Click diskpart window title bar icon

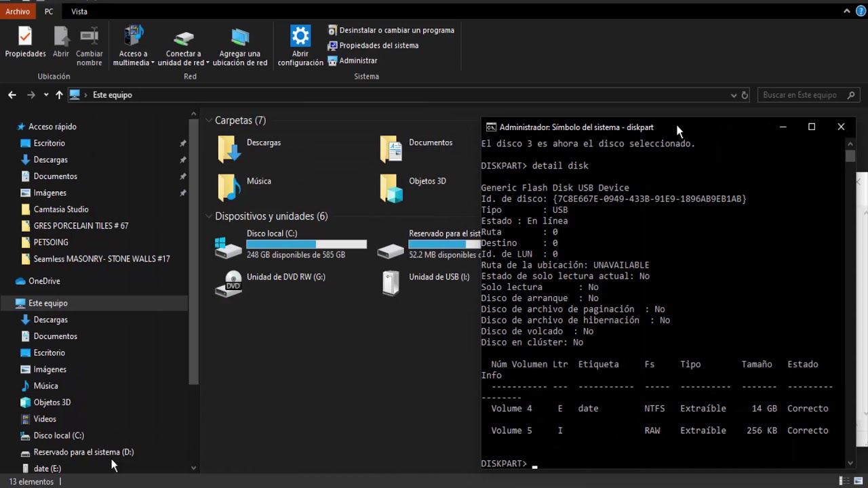tap(492, 127)
